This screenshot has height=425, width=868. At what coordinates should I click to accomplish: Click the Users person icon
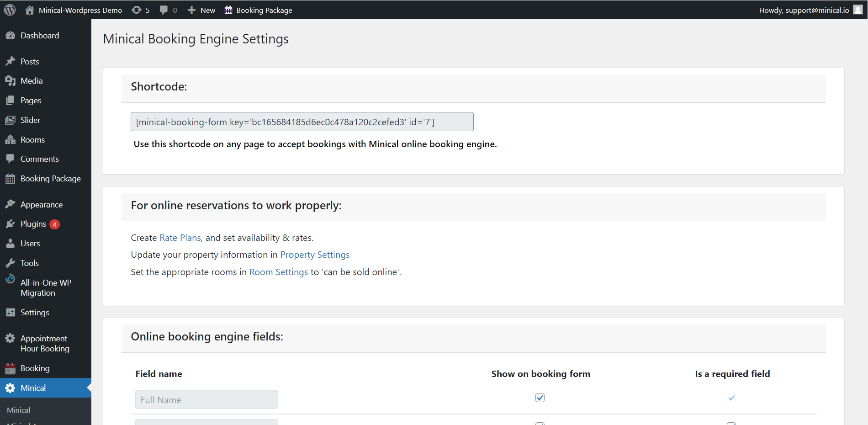click(x=10, y=244)
